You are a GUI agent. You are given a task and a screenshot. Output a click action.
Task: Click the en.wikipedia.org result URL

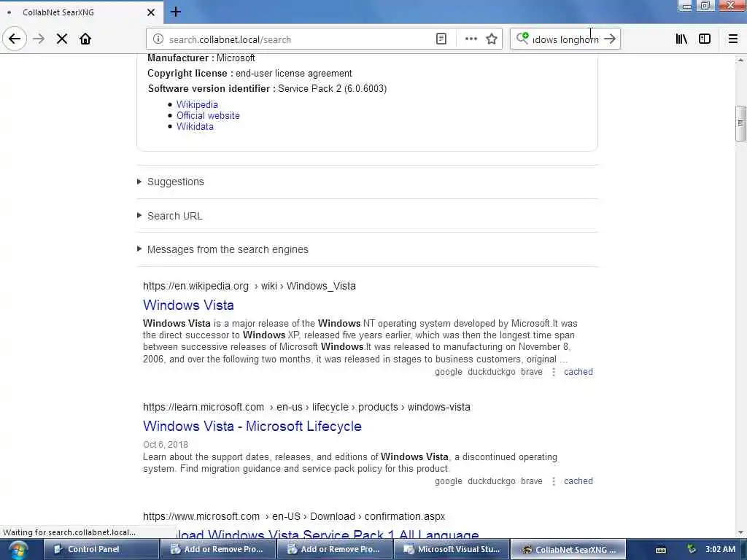(249, 286)
